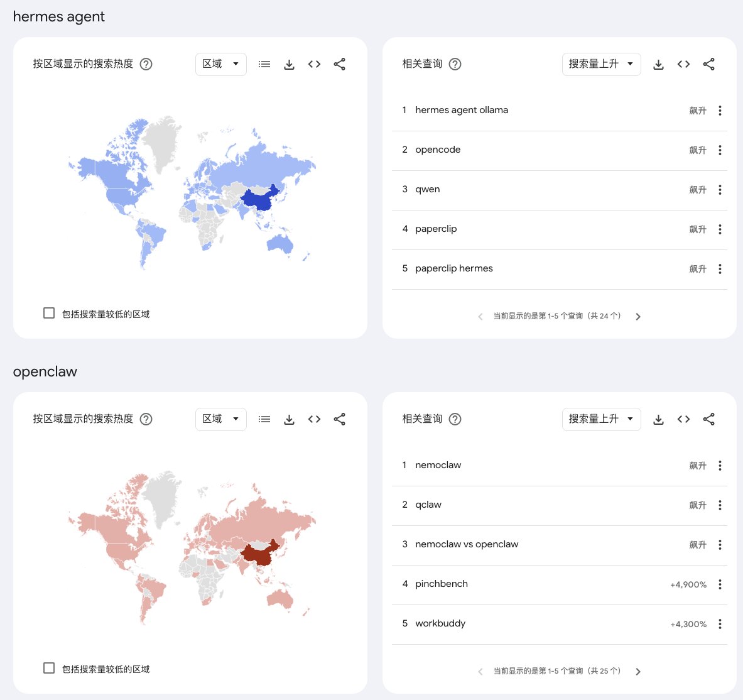Show help for hermes agent region interest

tap(146, 64)
